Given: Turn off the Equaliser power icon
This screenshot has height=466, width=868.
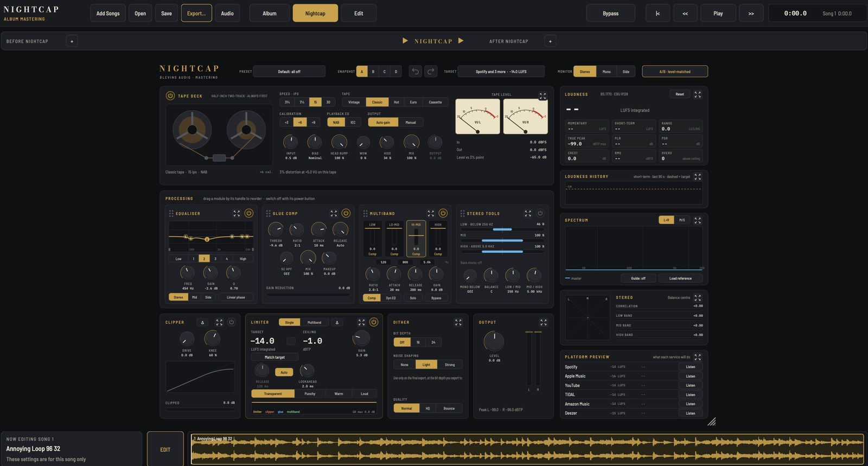Looking at the screenshot, I should pyautogui.click(x=249, y=213).
